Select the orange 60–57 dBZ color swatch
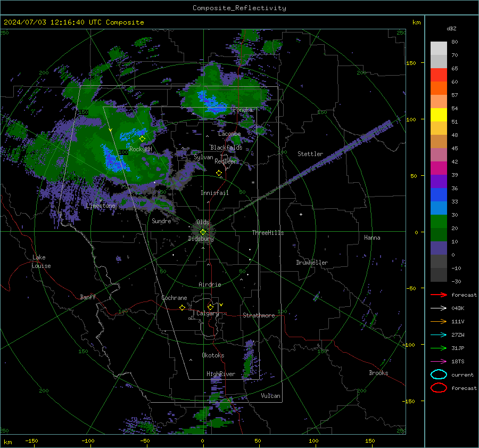Screen dimensions: 479x448 (439, 88)
